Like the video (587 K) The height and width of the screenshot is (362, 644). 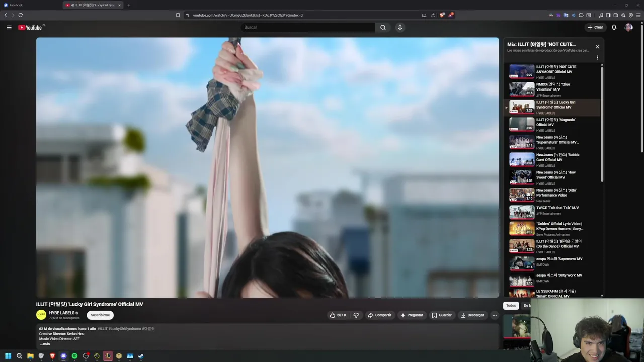coord(338,315)
